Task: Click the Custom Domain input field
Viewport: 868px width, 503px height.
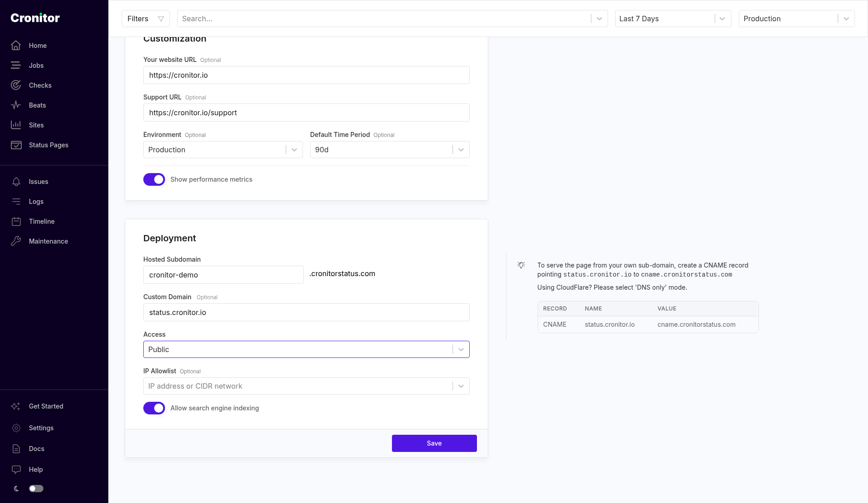Action: coord(307,312)
